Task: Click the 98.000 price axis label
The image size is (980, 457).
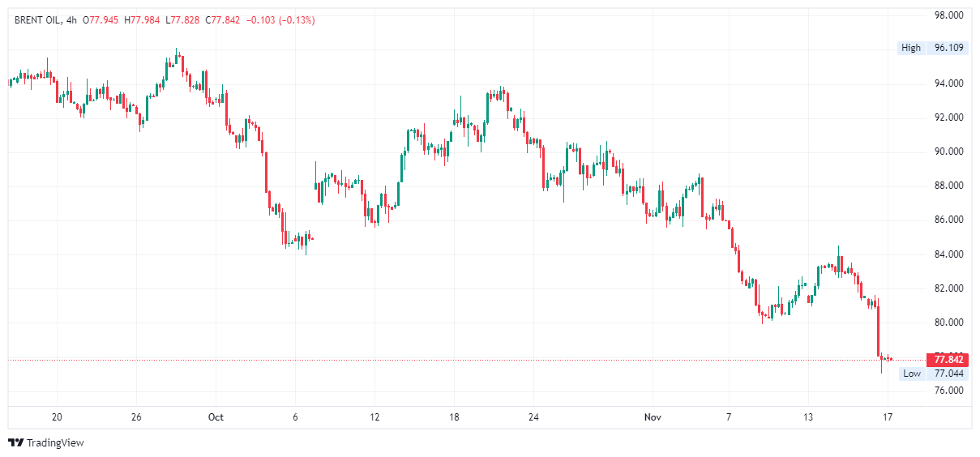Action: (948, 15)
